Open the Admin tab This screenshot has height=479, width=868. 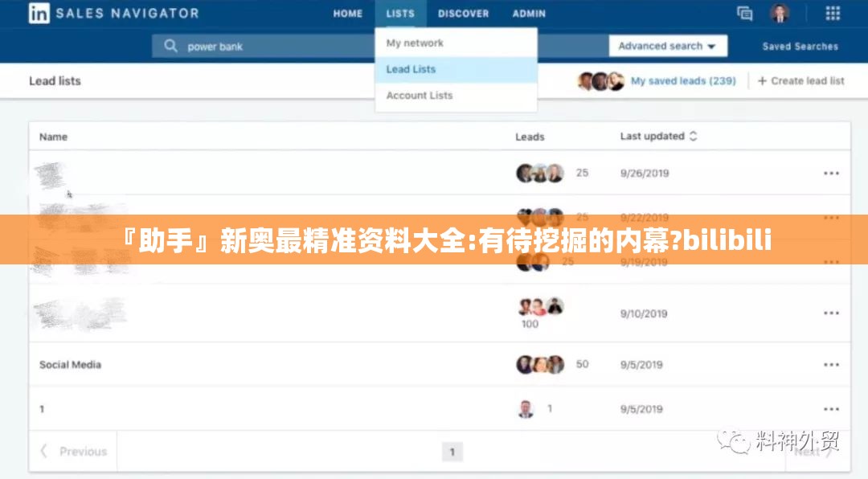click(x=529, y=14)
